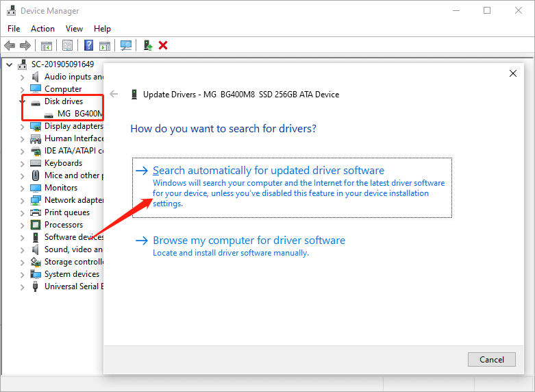Expand the Print queues chevron
This screenshot has width=535, height=392.
coord(22,212)
